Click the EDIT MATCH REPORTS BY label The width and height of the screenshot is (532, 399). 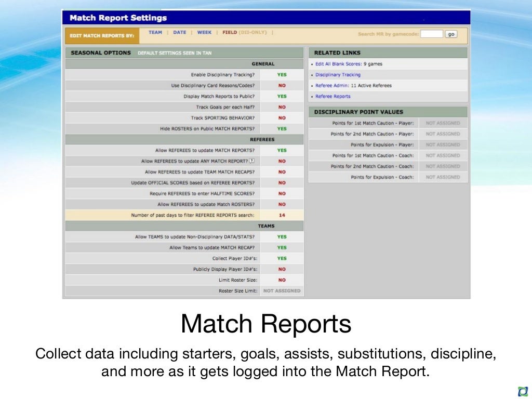point(102,36)
